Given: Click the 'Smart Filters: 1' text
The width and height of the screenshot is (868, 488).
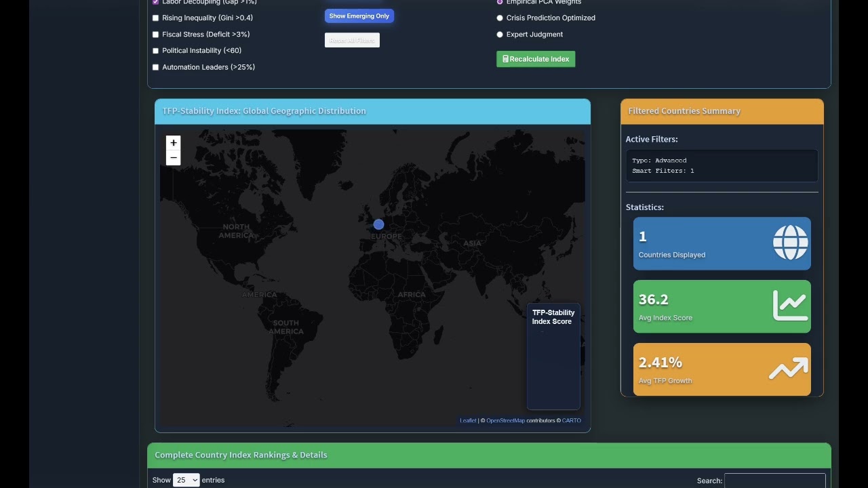Looking at the screenshot, I should coord(663,171).
